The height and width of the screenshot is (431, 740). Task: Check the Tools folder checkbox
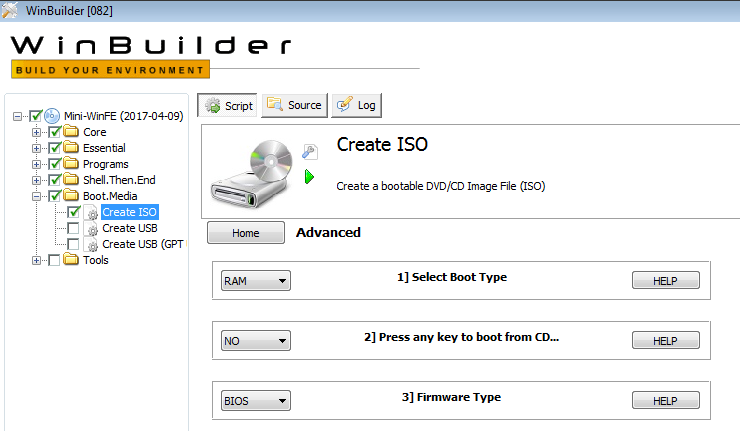[54, 260]
